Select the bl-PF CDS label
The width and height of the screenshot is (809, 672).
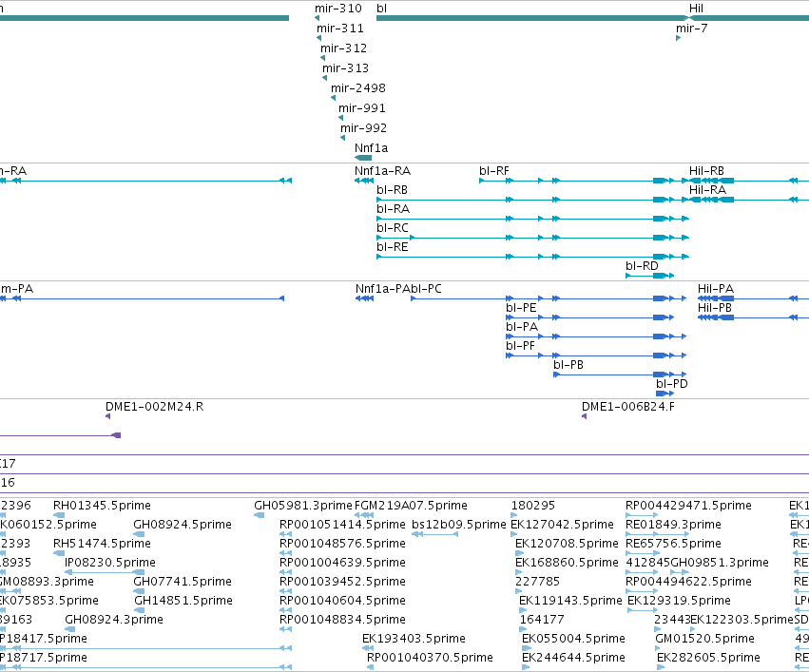(x=520, y=346)
